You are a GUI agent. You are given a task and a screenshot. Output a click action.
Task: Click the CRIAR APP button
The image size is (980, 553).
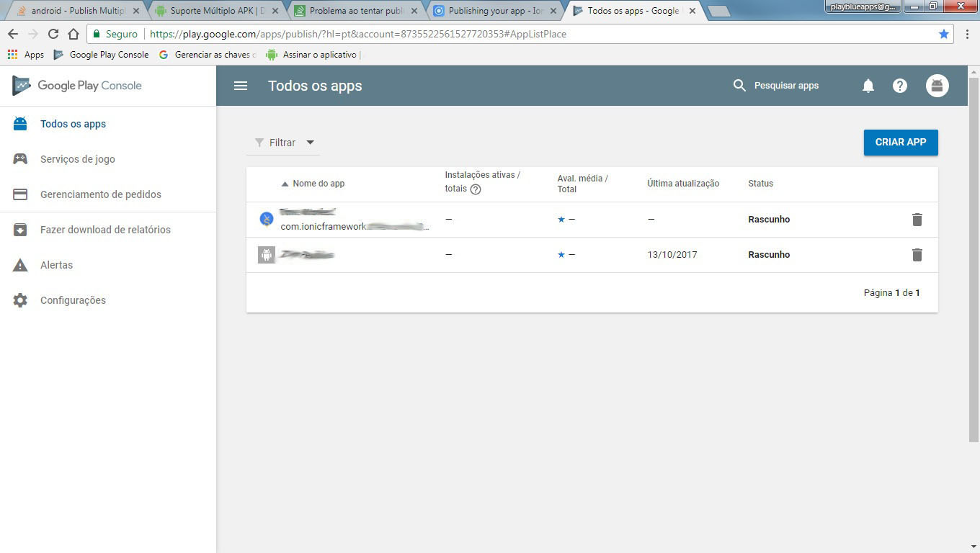[x=901, y=142]
